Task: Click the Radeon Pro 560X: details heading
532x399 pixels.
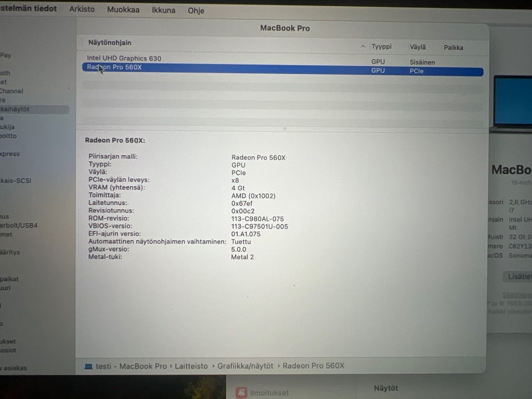Action: point(115,140)
